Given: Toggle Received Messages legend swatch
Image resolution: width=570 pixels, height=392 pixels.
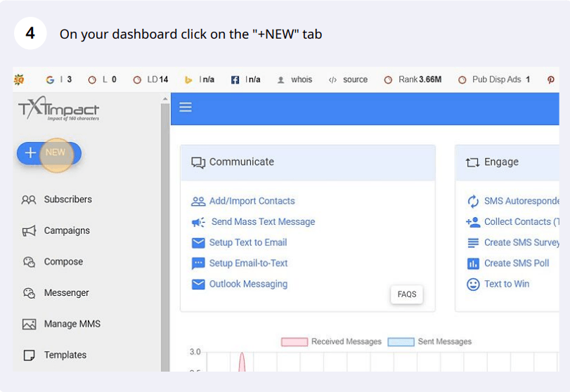Looking at the screenshot, I should point(294,342).
